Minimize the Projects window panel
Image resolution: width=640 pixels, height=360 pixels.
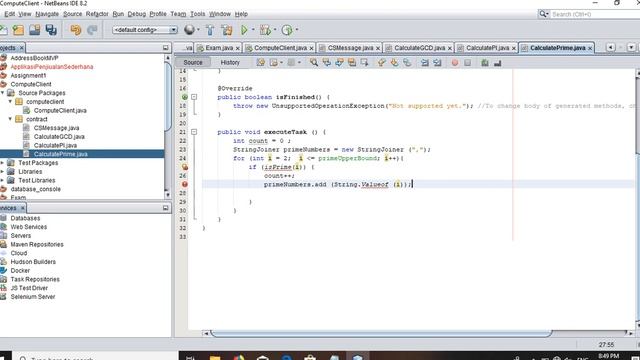pyautogui.click(x=165, y=48)
